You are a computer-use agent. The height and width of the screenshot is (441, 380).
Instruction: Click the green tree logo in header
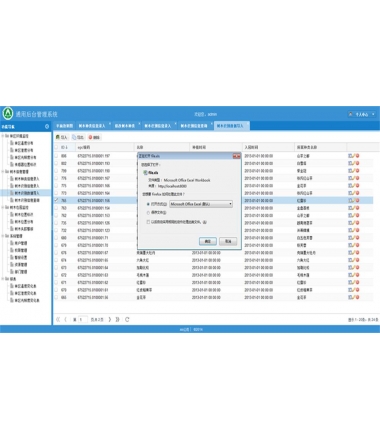point(7,113)
